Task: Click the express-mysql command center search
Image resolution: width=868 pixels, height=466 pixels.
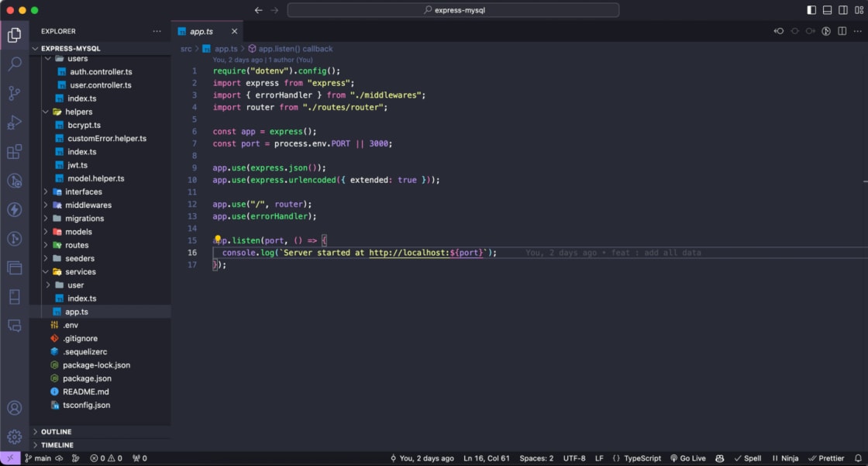Action: pyautogui.click(x=453, y=10)
